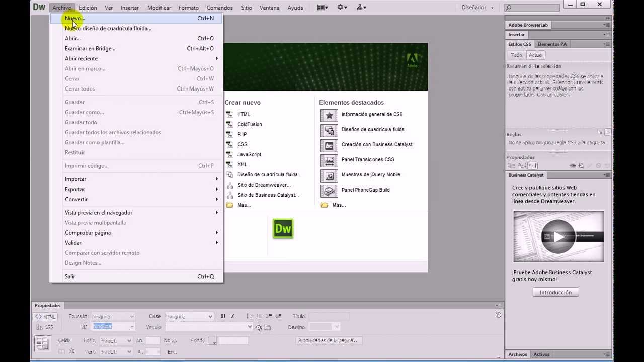Choose Salir from the Archivo menu
The image size is (644, 362).
[136, 276]
